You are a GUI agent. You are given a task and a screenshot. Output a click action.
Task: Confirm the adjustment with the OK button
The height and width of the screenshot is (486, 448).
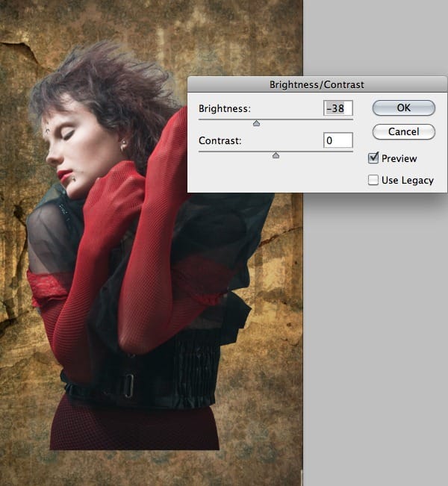tap(404, 108)
